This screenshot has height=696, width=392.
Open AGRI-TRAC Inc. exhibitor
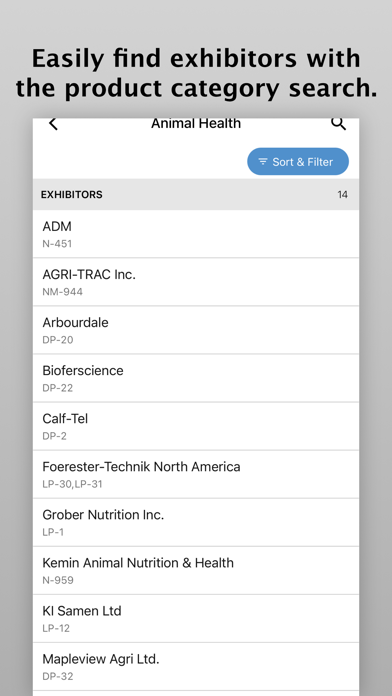coord(196,282)
